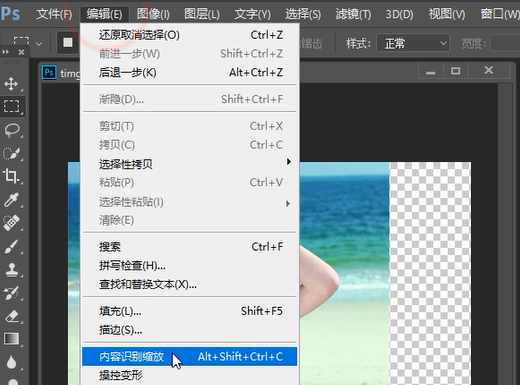Select the Eyedropper tool
Screen dimensions: 520x385
coord(11,200)
